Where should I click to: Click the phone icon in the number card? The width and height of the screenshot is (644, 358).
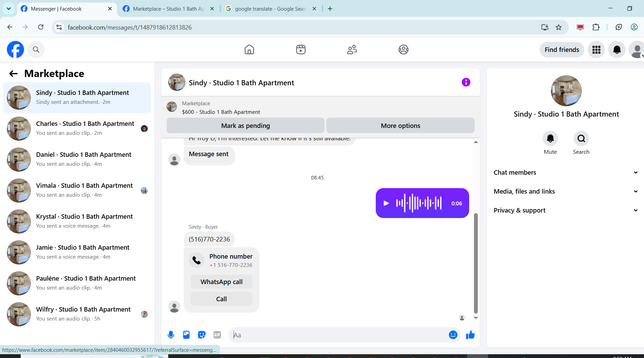click(x=197, y=260)
